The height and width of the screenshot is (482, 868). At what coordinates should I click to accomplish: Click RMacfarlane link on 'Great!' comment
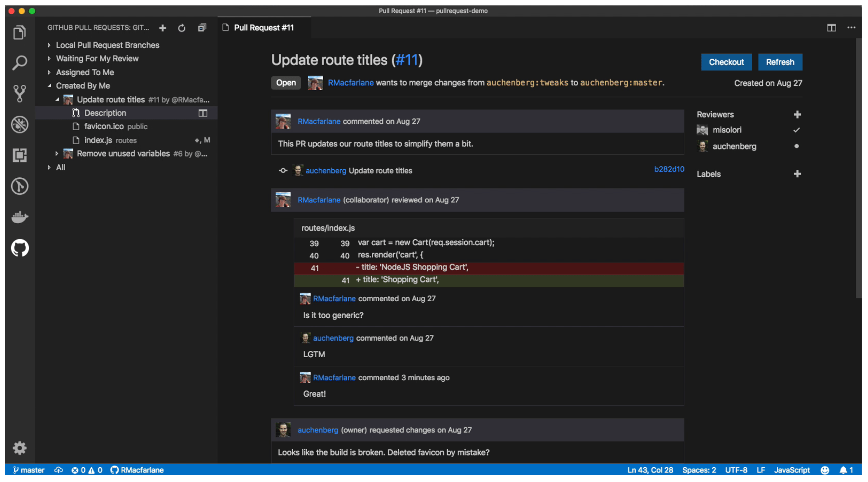[334, 378]
